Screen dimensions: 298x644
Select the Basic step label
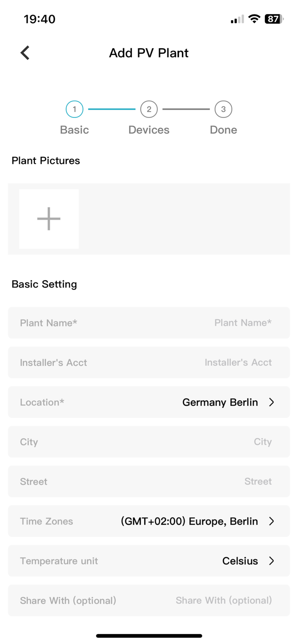74,130
